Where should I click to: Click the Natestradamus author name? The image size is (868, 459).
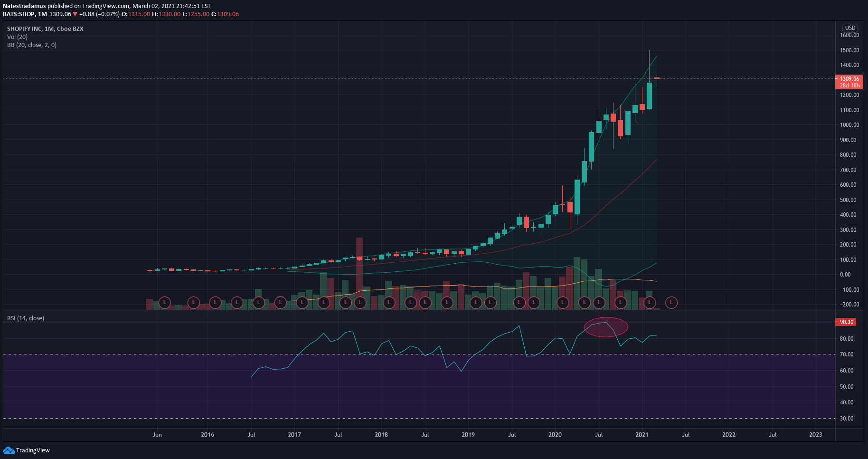coord(24,6)
